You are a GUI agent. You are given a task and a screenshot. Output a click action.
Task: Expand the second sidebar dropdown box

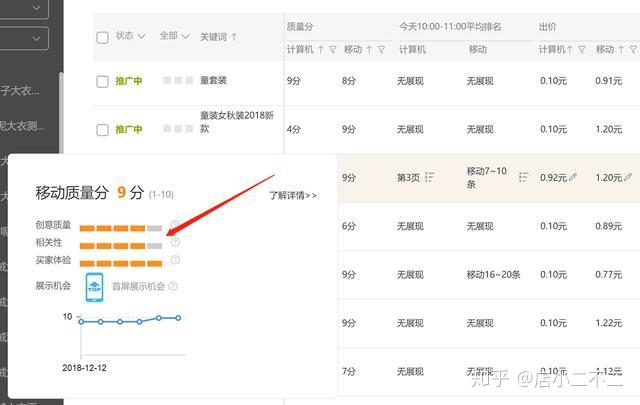(x=24, y=38)
